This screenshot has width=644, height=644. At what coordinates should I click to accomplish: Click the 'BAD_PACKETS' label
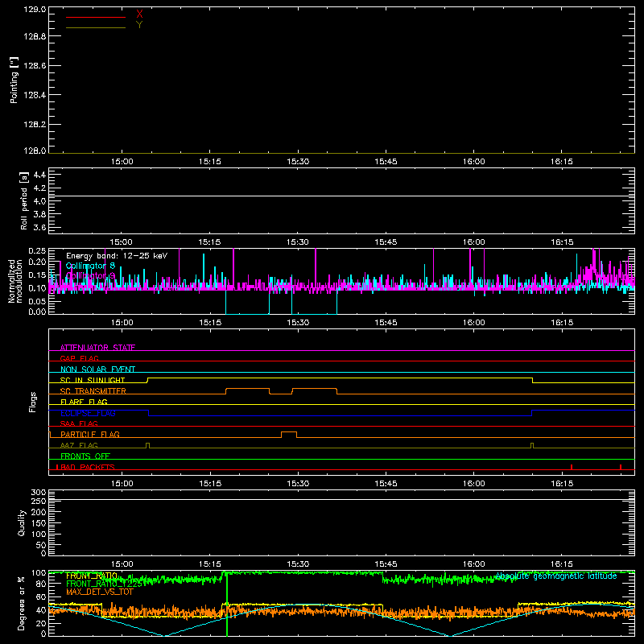pyautogui.click(x=88, y=467)
